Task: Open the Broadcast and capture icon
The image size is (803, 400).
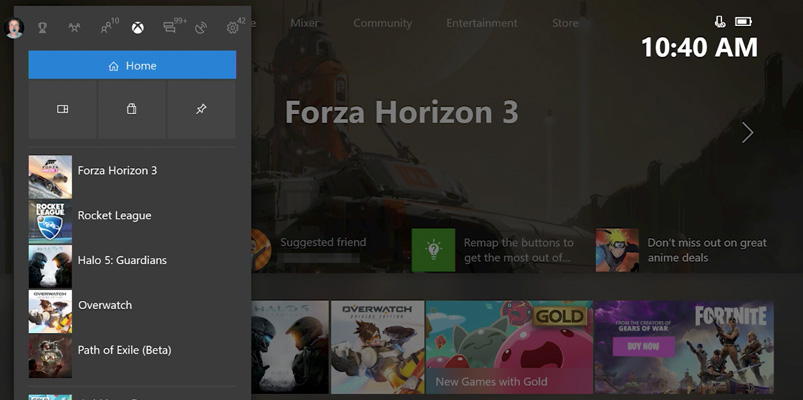Action: coord(201,28)
